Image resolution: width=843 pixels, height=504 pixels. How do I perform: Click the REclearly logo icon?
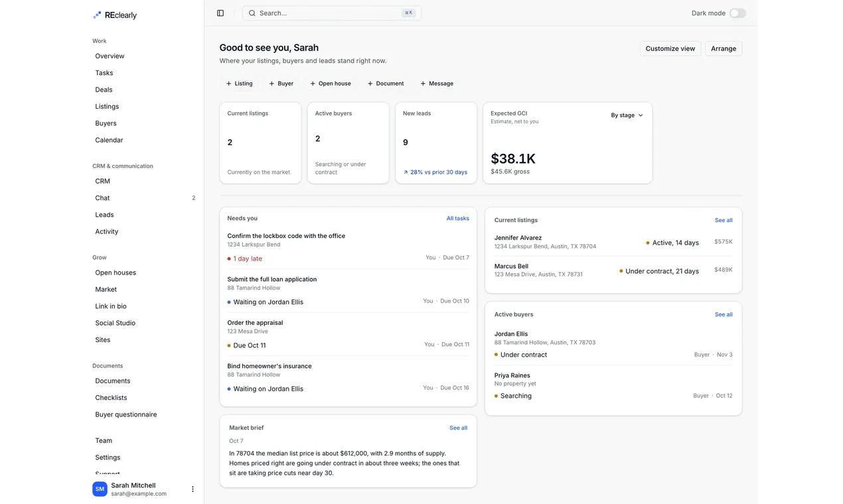(x=97, y=15)
